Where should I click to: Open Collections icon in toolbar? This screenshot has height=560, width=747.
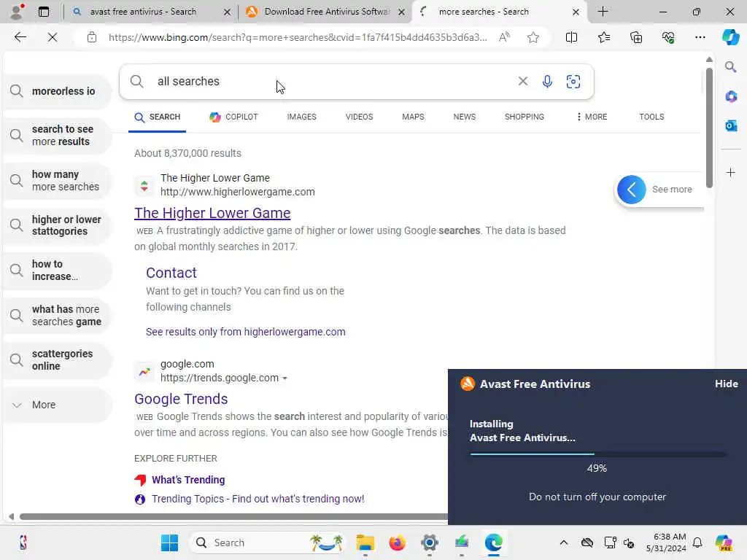pyautogui.click(x=636, y=37)
